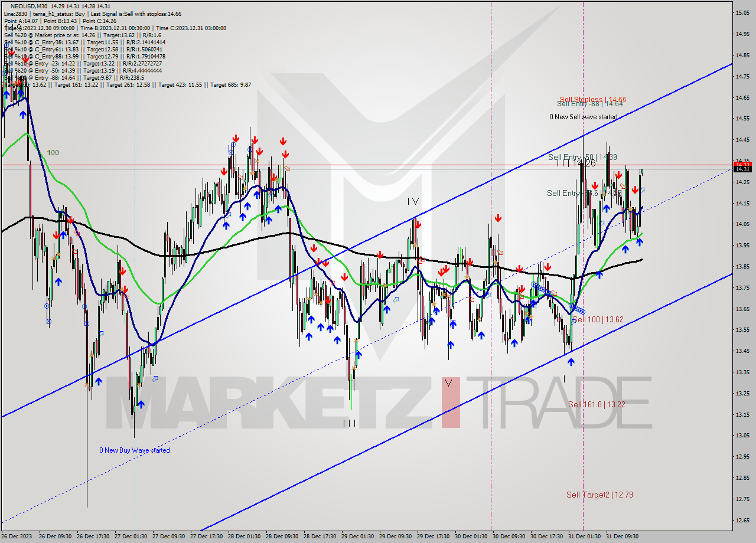
Task: Click the 'Sell 161.8 | 13.22' chart label
Action: pos(597,404)
